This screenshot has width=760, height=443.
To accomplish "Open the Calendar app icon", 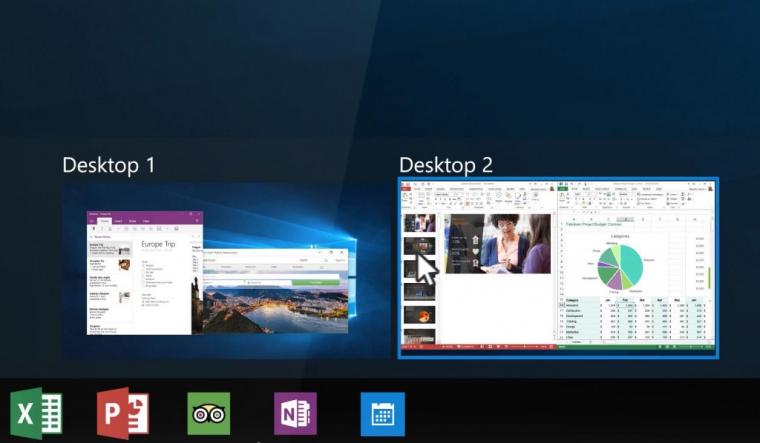I will tap(382, 413).
